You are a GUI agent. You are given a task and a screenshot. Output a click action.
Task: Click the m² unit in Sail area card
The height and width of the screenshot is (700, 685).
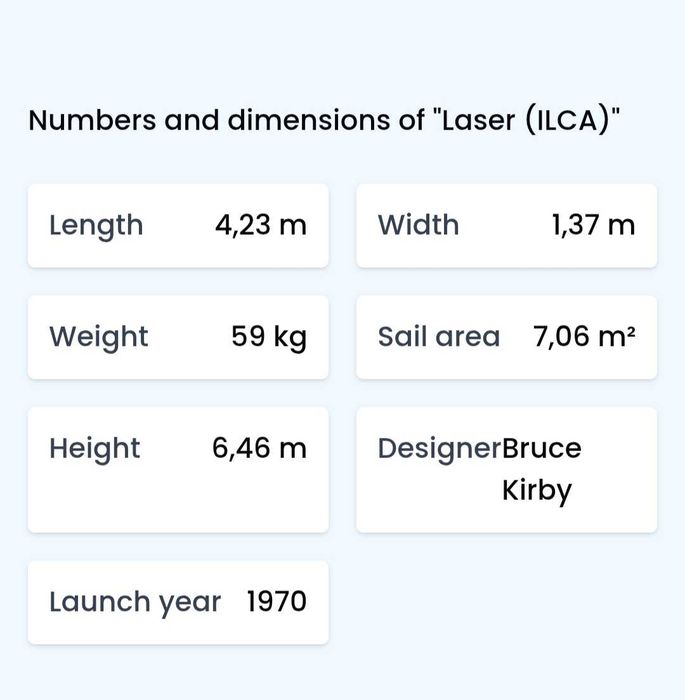[x=616, y=337]
